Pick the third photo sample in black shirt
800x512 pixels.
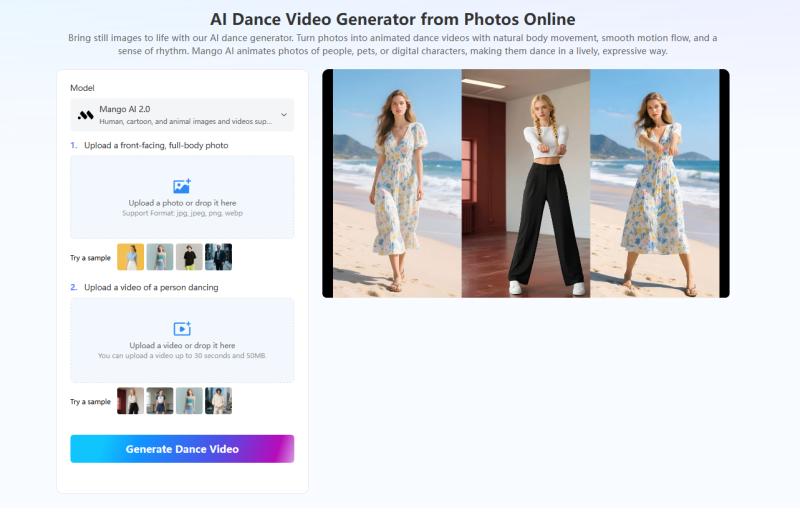[x=189, y=257]
